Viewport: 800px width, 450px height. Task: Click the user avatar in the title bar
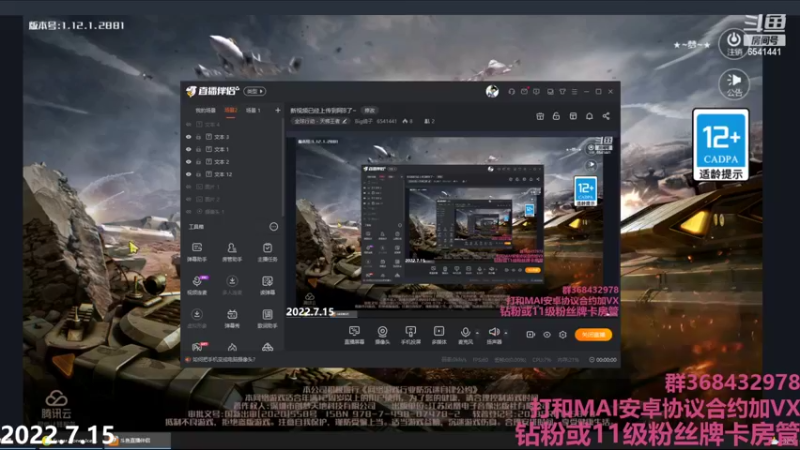[492, 91]
